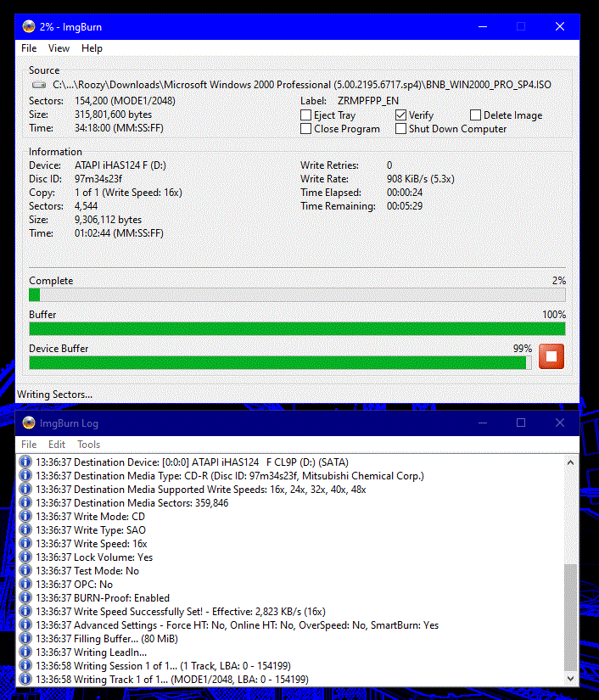The width and height of the screenshot is (599, 700).
Task: Click the info icon beside Writing Session 1 of 1
Action: pos(26,665)
